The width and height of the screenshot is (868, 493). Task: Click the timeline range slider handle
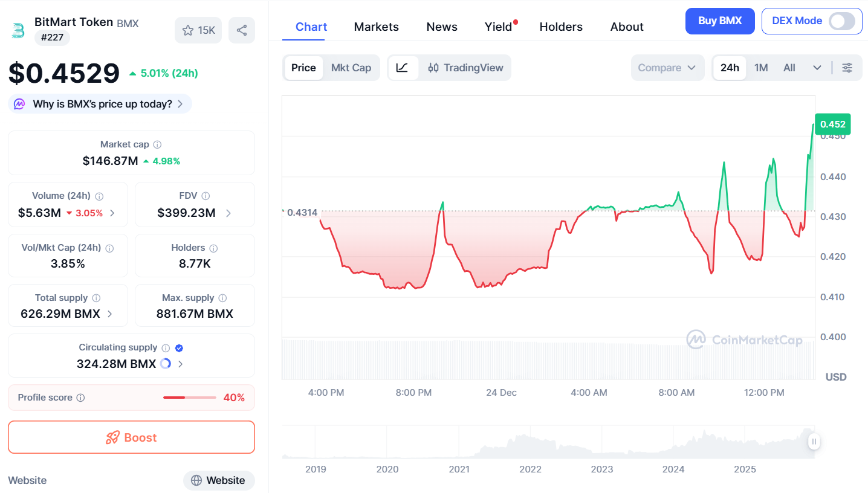coord(814,442)
